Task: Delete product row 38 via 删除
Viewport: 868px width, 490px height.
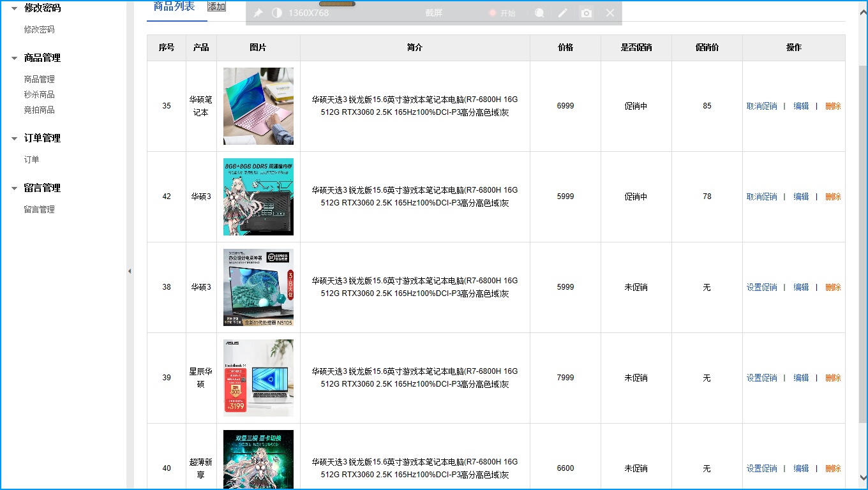Action: 833,288
